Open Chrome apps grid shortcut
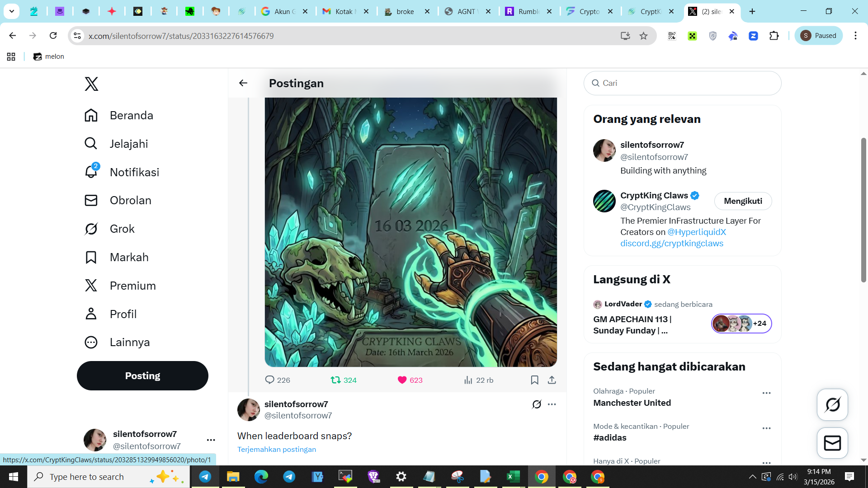The height and width of the screenshot is (488, 868). [x=11, y=56]
